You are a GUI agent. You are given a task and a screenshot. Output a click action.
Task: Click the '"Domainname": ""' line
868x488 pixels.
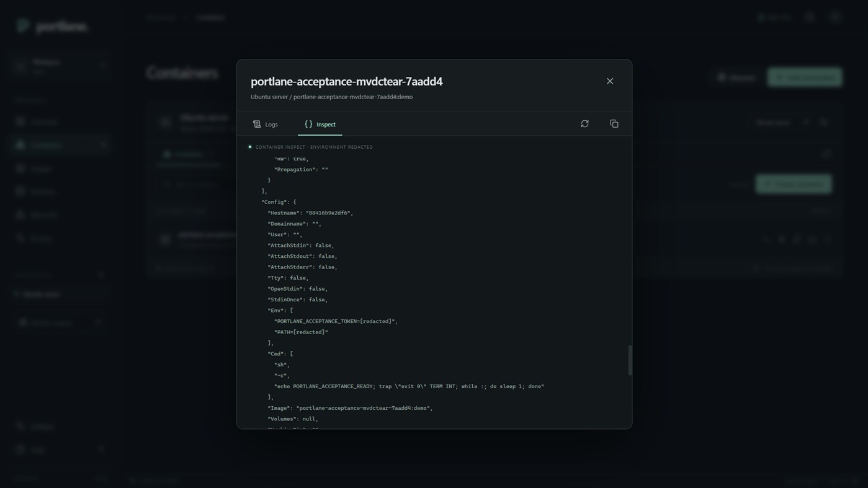point(295,224)
